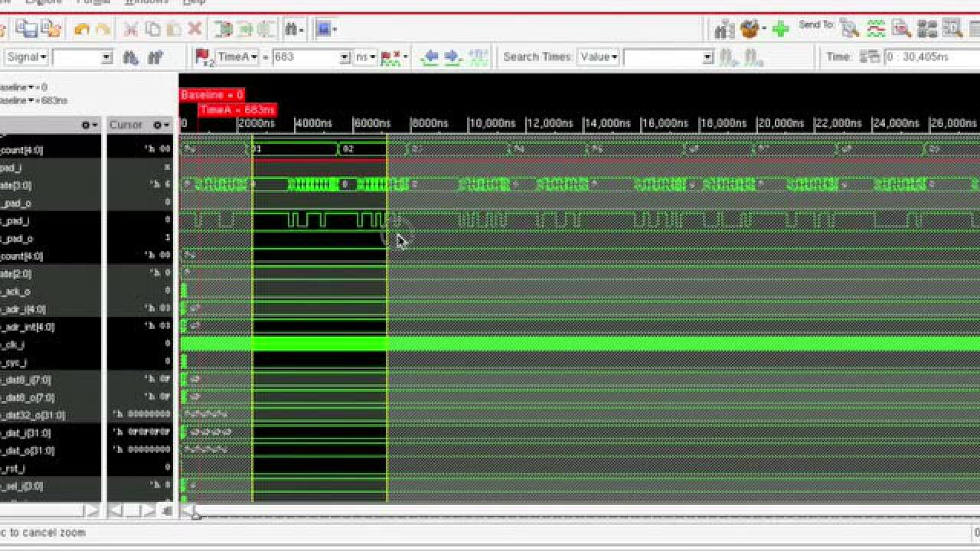
Task: Click the TimeA = 683ns cursor flag
Action: pos(237,110)
